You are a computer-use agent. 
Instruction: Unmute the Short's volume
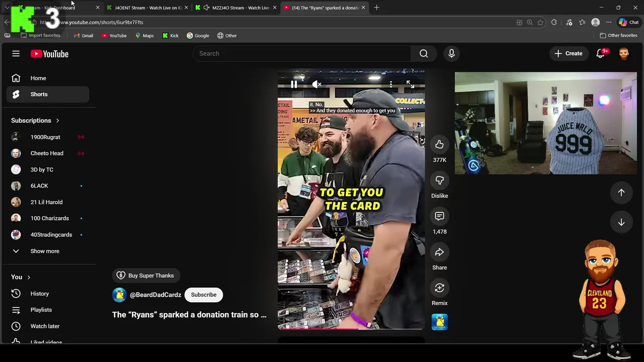coord(316,84)
